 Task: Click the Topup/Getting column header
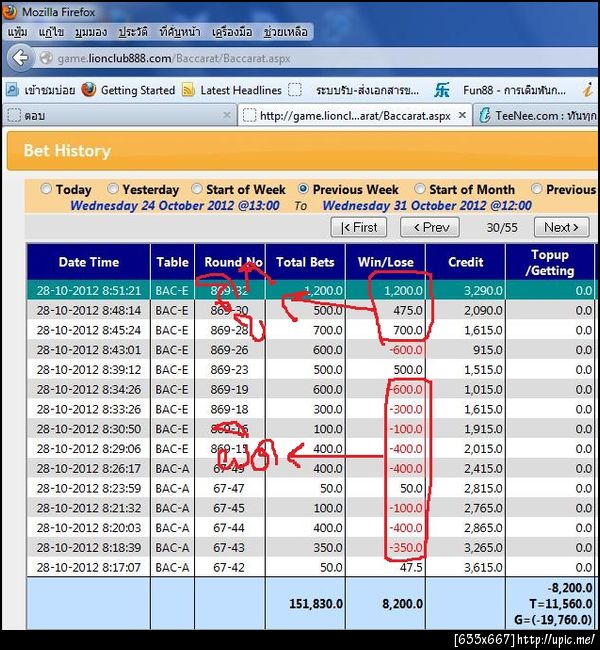tap(550, 262)
